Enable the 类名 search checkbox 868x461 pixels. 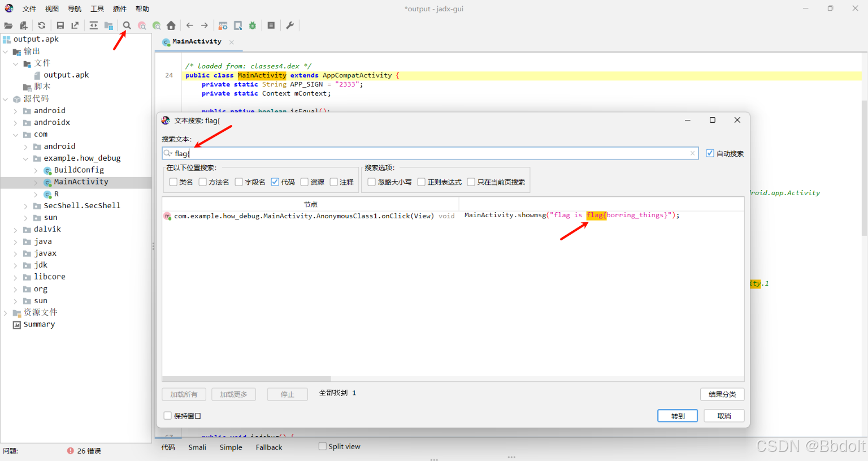point(173,182)
